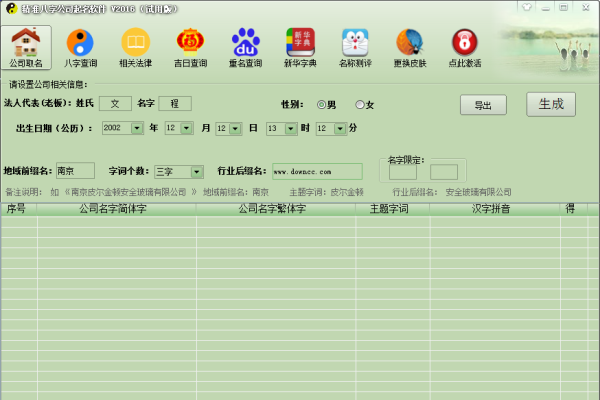Open 名称测评 Doraemon icon
This screenshot has width=600, height=400.
coord(355,47)
